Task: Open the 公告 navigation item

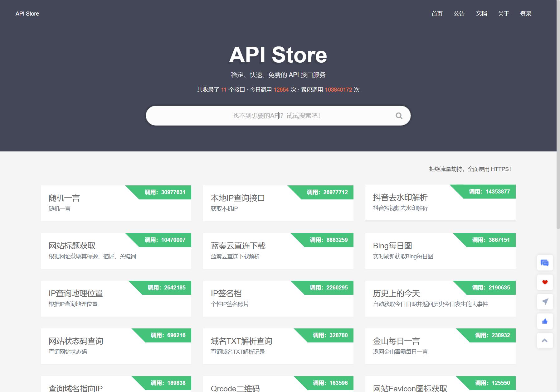Action: [x=459, y=14]
